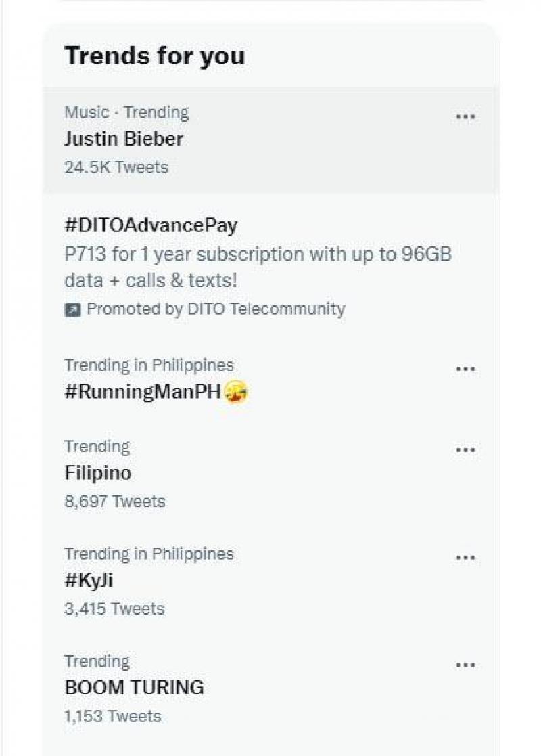Open more options for #RunningManPH trend

click(x=465, y=369)
